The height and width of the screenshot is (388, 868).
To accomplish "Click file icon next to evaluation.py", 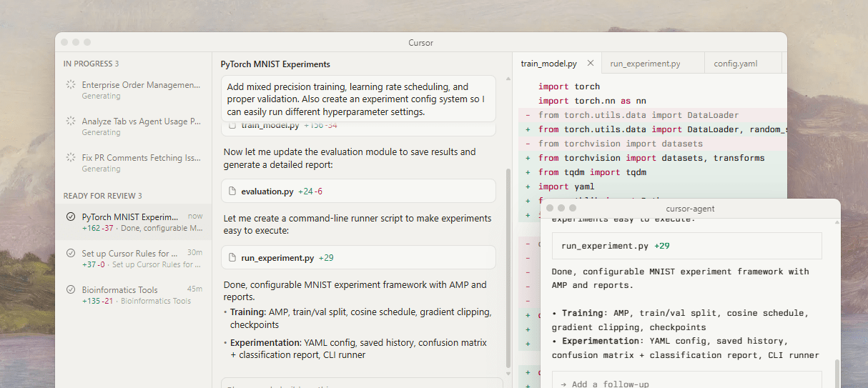I will coord(232,191).
